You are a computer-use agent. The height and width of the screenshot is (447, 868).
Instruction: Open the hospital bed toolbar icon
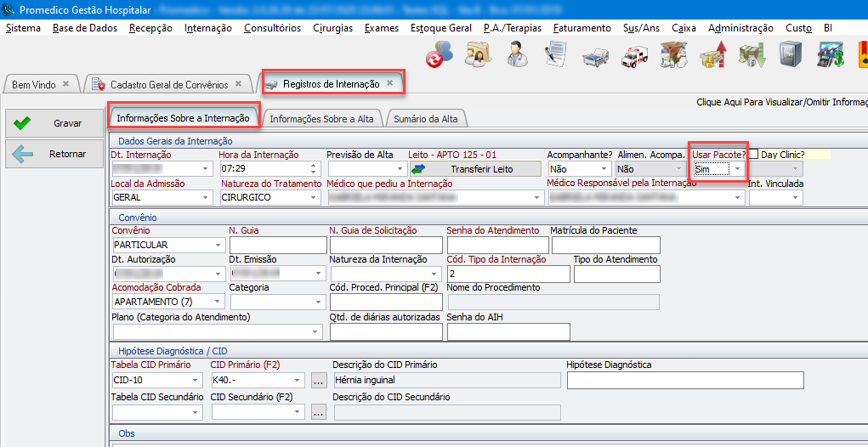(x=595, y=56)
